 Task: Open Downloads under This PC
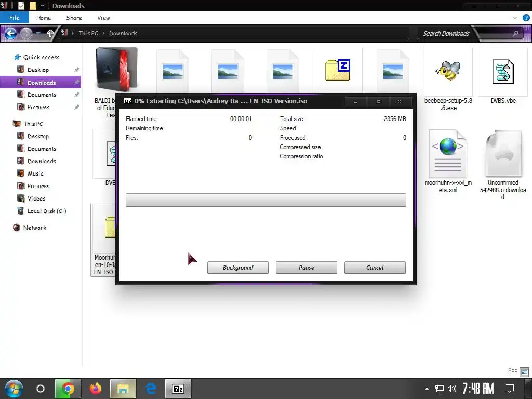(42, 161)
